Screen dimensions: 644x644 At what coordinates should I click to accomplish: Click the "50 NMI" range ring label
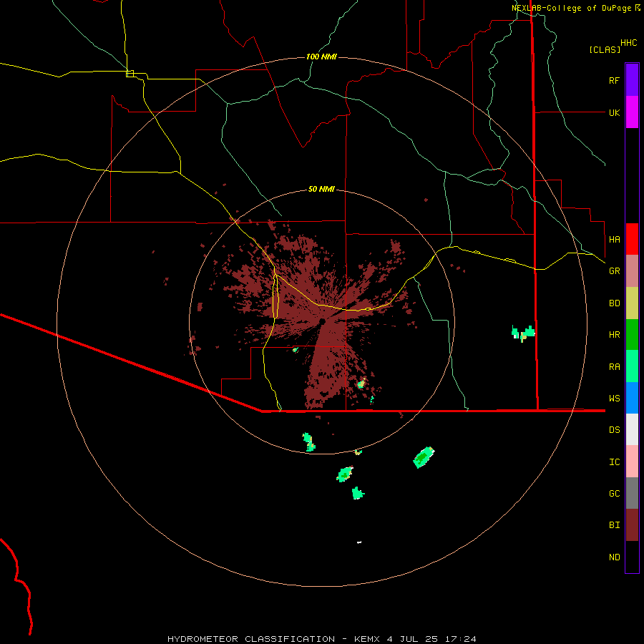point(321,189)
